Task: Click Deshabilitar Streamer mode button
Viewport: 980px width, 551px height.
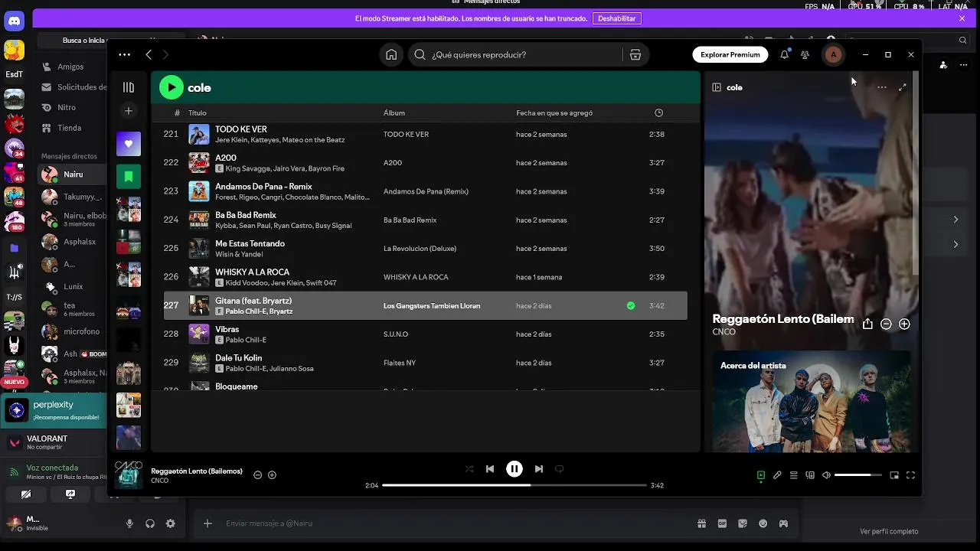Action: point(617,18)
